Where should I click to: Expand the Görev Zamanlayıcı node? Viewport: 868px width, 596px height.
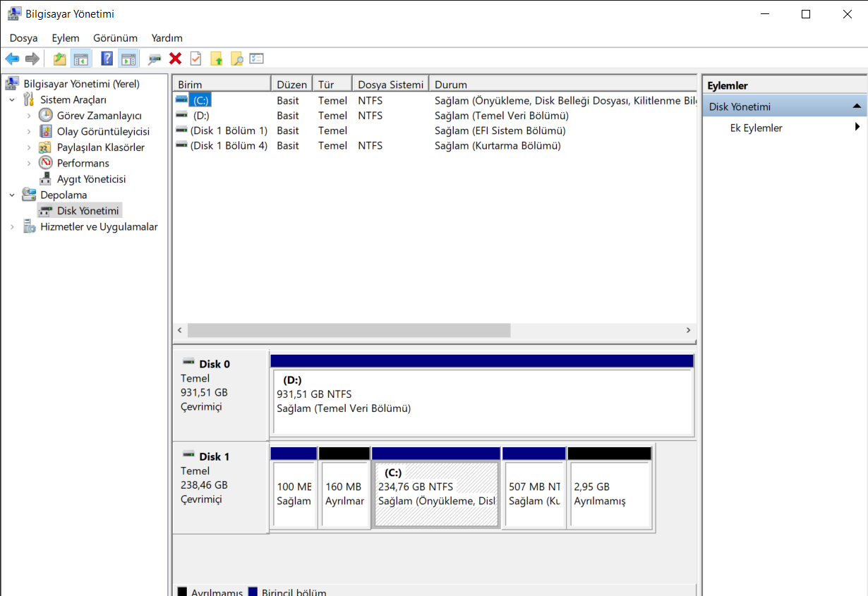[x=29, y=115]
